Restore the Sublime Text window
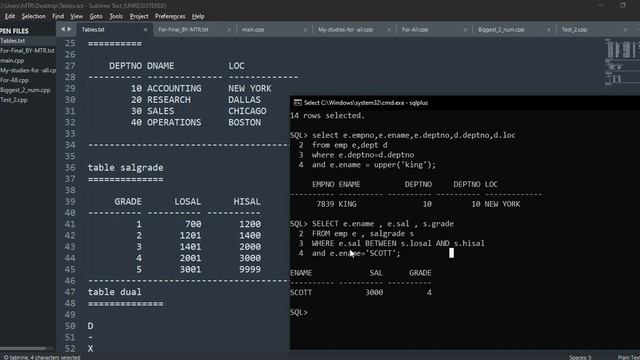Screen dimensions: 640x360 pyautogui.click(x=623, y=5)
